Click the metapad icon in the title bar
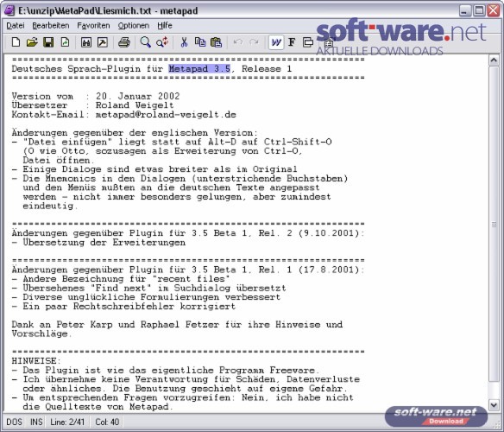Screen dimensions: 504x432 click(x=9, y=10)
